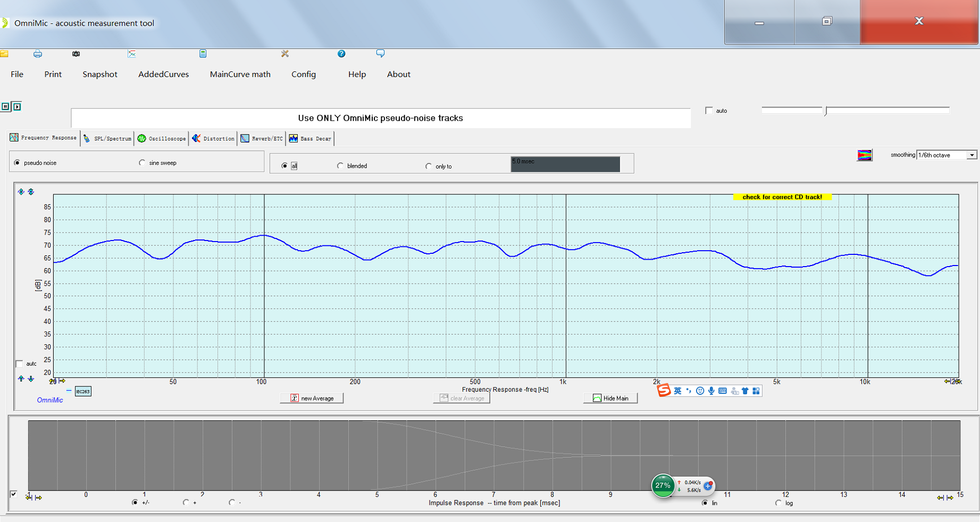Switch to the Bass Decay tab
Viewport: 980px width, 522px height.
point(310,138)
